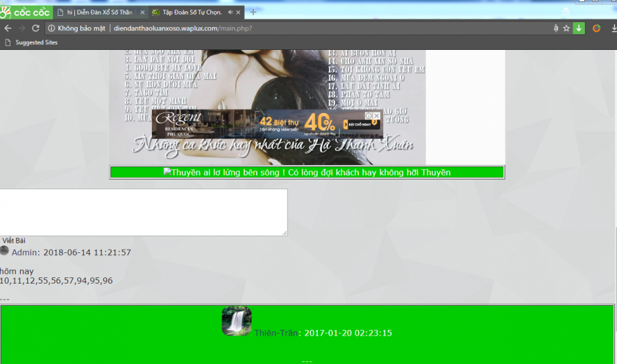Bookmark this page with the star icon
The height and width of the screenshot is (364, 617).
point(566,28)
